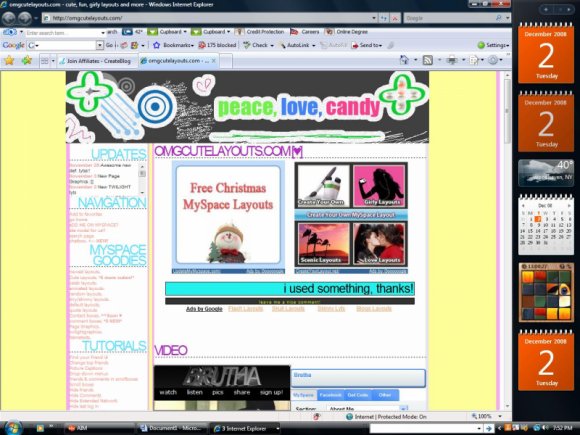The height and width of the screenshot is (435, 580).
Task: Click the 175 blocked popup blocker button
Action: coord(217,45)
